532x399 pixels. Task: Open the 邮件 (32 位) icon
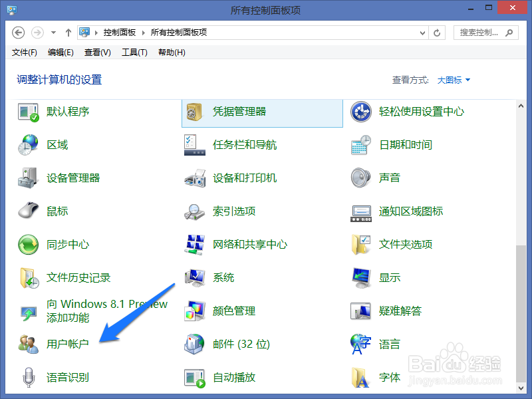point(194,344)
